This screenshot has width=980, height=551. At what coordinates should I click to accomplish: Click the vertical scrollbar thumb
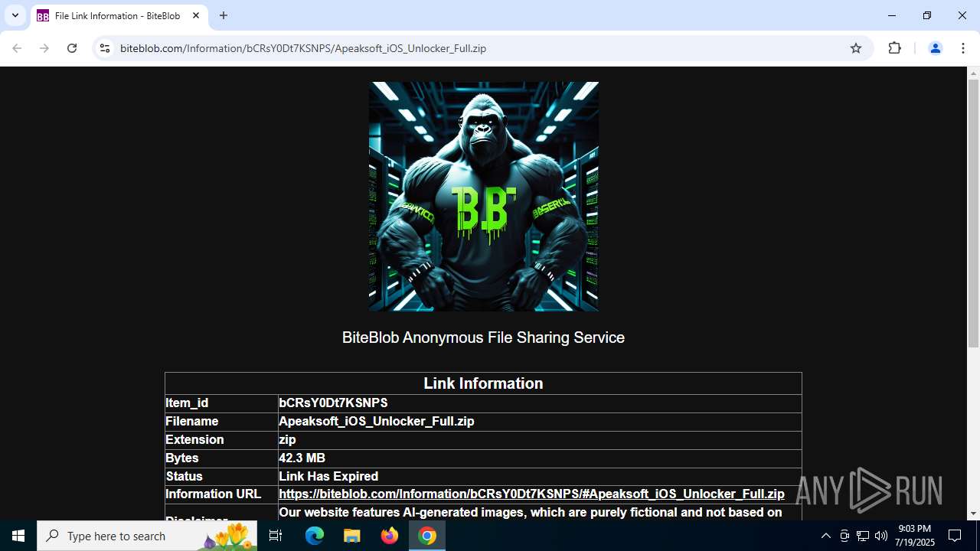click(x=973, y=214)
